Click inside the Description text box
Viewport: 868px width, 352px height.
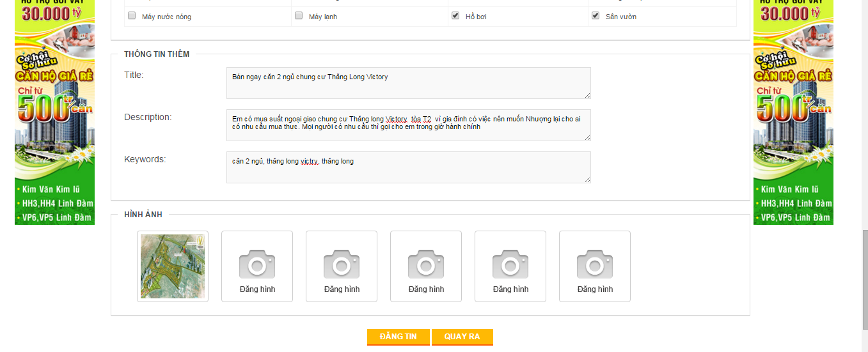(x=408, y=125)
